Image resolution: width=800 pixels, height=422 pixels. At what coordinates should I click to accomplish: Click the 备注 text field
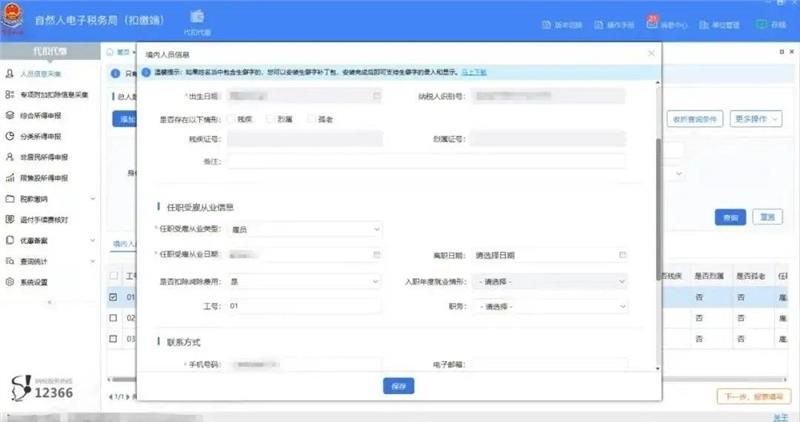pyautogui.click(x=426, y=160)
